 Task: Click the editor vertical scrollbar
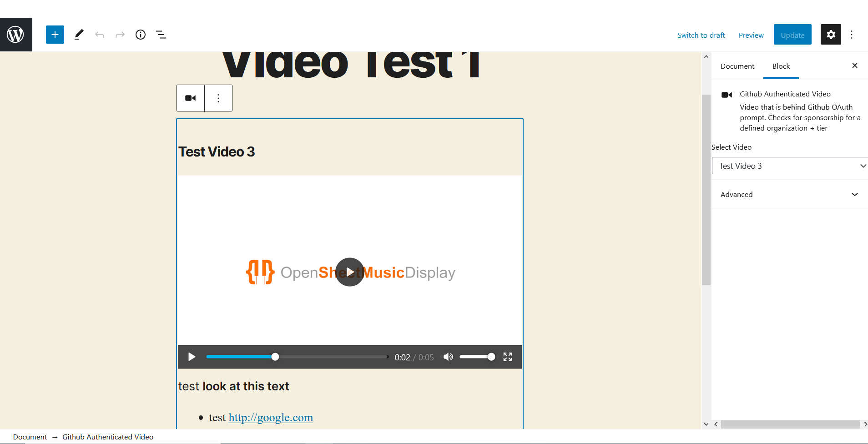[706, 190]
